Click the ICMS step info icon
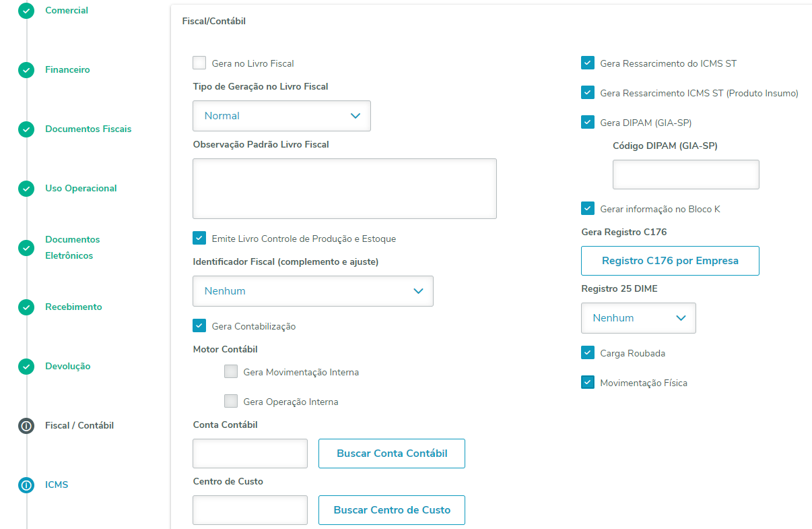The width and height of the screenshot is (812, 529). (26, 485)
